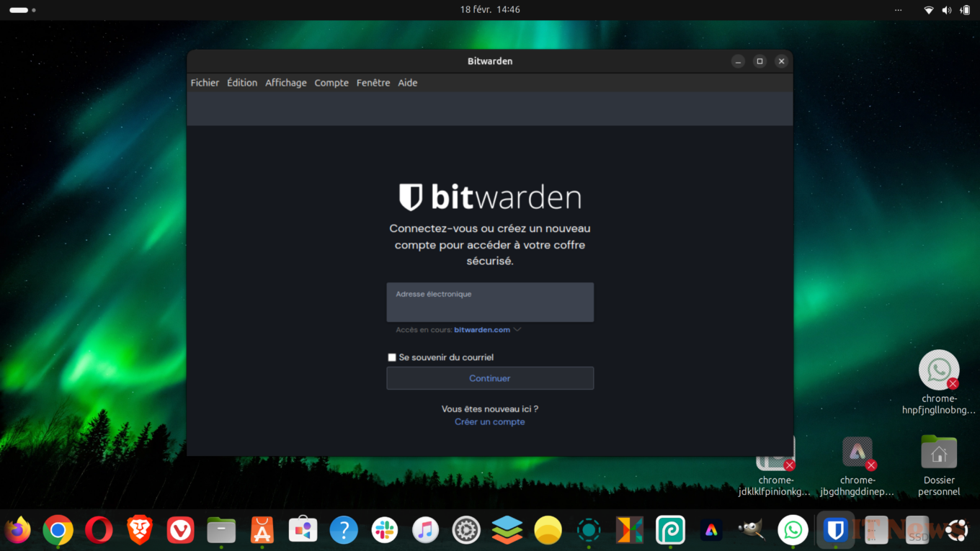Launch Vivaldi from the dock

pyautogui.click(x=181, y=531)
